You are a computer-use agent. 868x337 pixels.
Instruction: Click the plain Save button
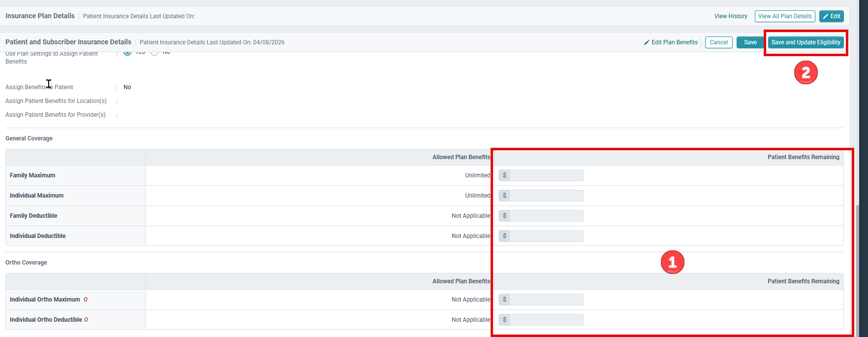pyautogui.click(x=750, y=42)
